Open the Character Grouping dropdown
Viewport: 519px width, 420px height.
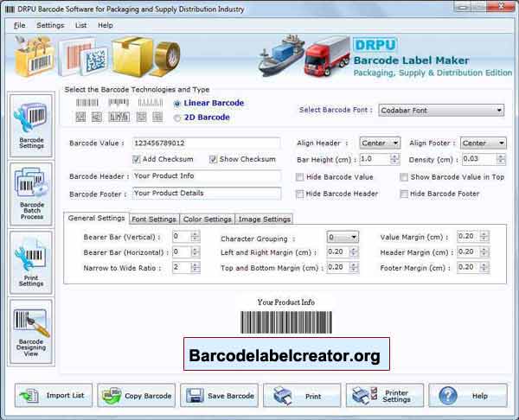click(x=343, y=237)
